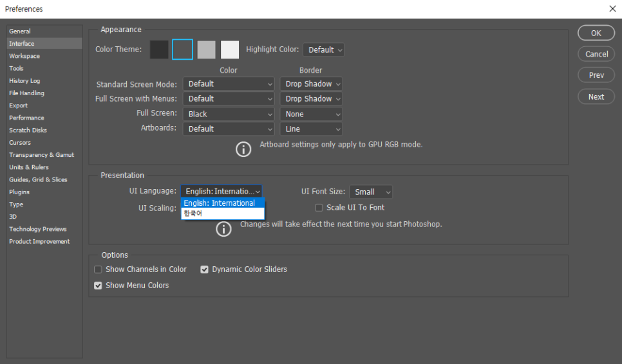Go to next page with Next
This screenshot has width=622, height=364.
click(596, 96)
